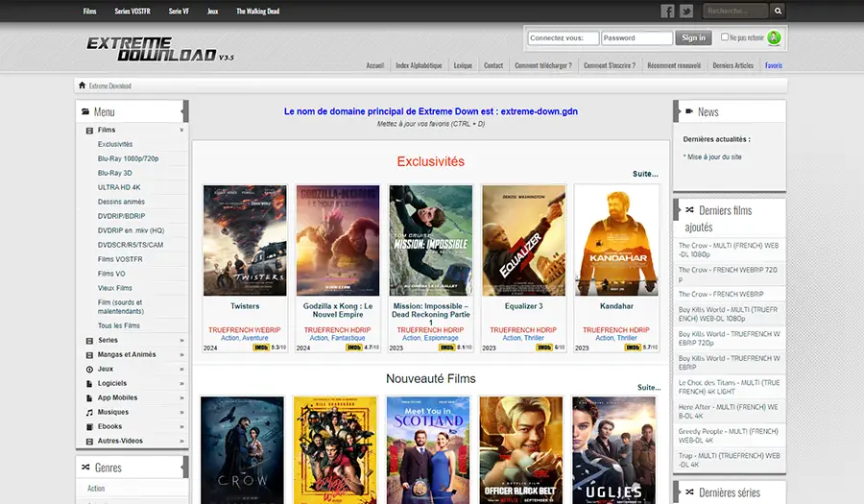This screenshot has height=504, width=864.
Task: Click the Series category icon
Action: pyautogui.click(x=89, y=341)
